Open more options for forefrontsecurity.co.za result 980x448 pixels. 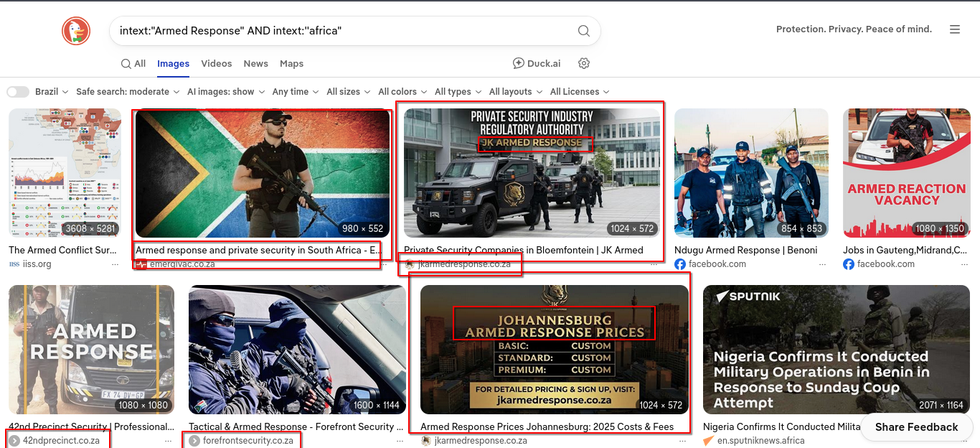pos(398,441)
